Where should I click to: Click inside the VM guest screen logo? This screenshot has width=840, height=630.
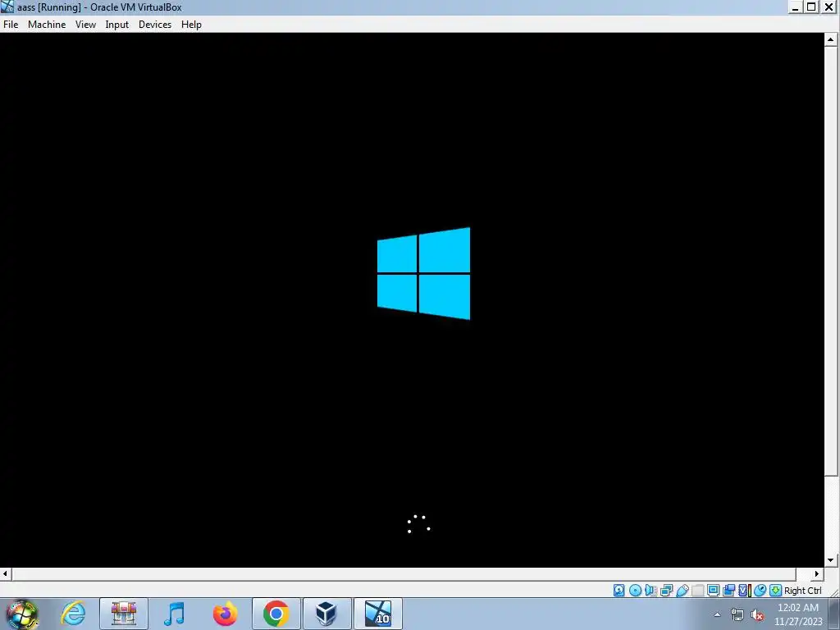(x=424, y=273)
